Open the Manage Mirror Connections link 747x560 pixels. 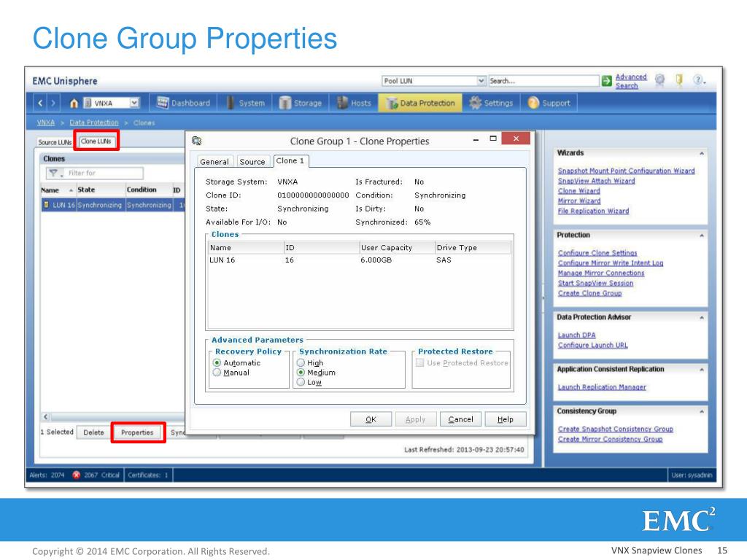pyautogui.click(x=601, y=273)
